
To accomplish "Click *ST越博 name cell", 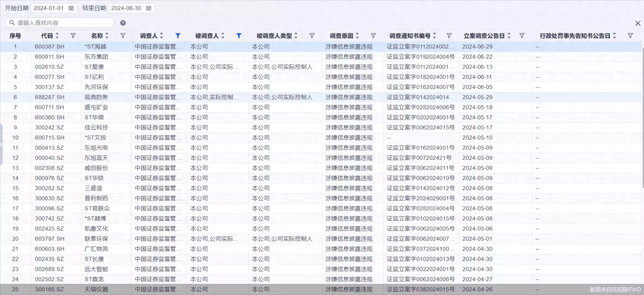I will click(x=95, y=218).
